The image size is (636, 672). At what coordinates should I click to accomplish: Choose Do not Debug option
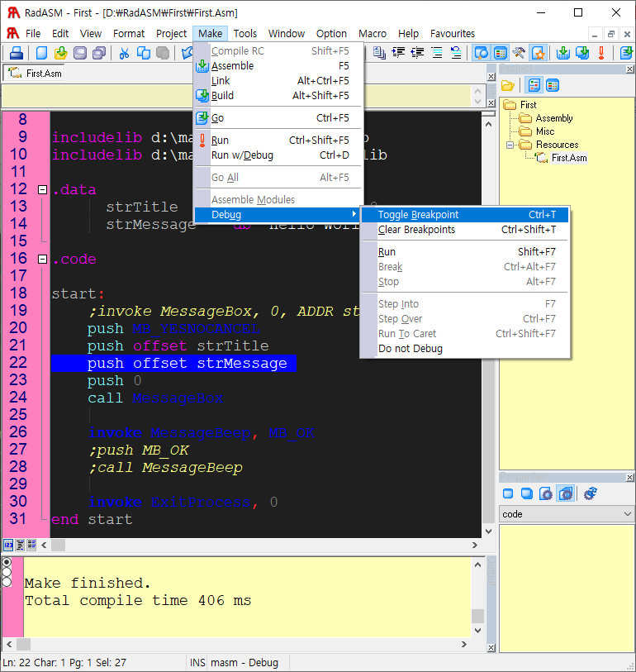pyautogui.click(x=465, y=349)
